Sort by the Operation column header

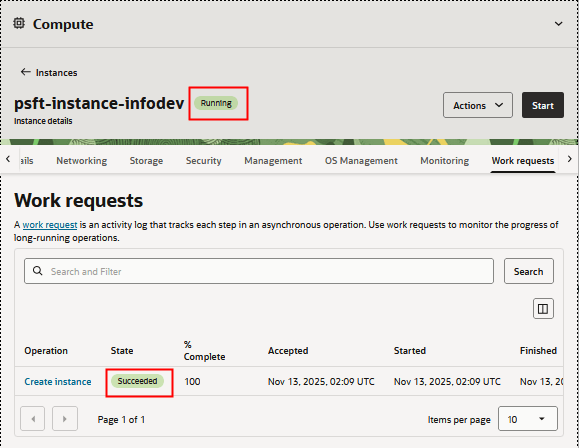pos(46,350)
